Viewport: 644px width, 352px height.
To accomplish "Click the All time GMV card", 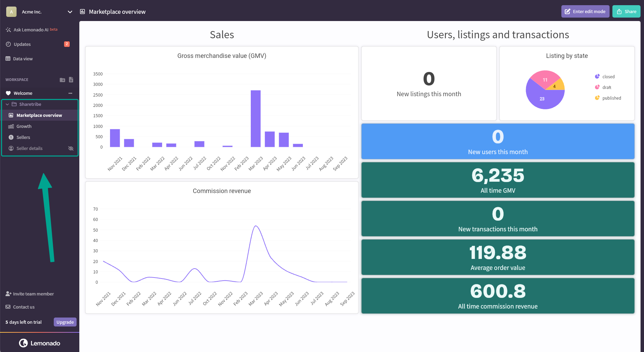I will click(498, 180).
